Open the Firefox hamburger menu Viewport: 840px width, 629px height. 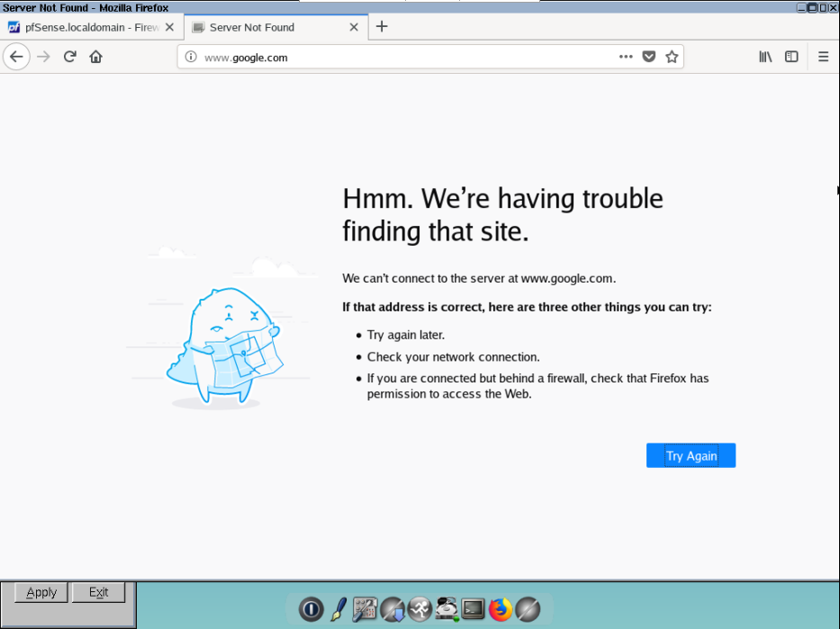click(x=824, y=57)
